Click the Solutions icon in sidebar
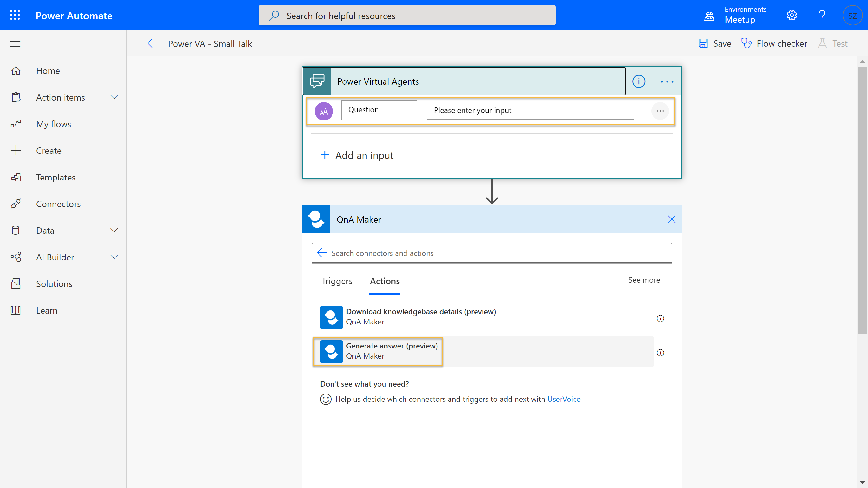 (16, 283)
